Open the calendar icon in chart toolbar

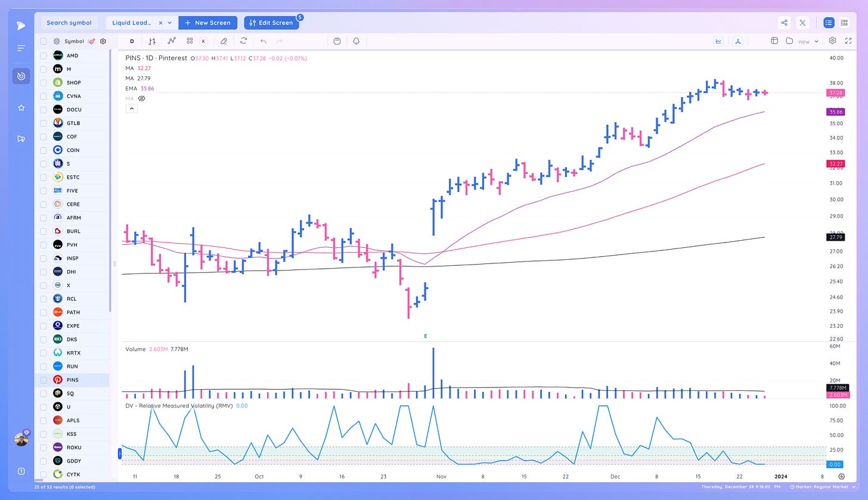[x=337, y=41]
